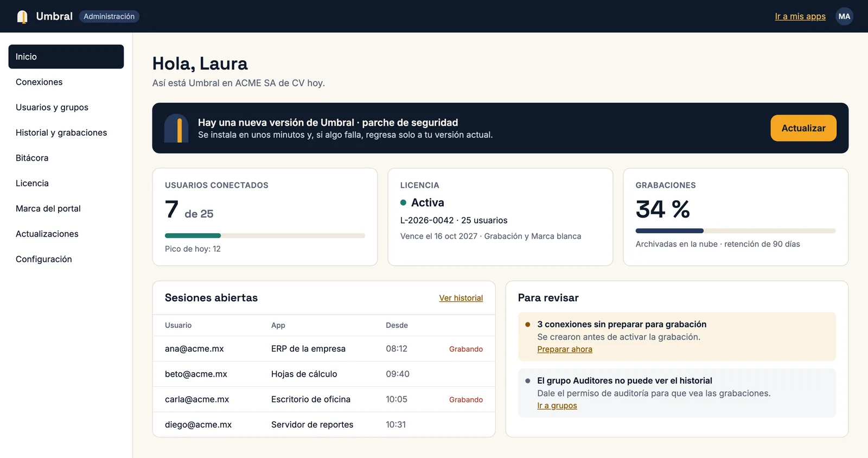The height and width of the screenshot is (458, 868).
Task: Select the carla@acme.mx session row
Action: point(324,399)
